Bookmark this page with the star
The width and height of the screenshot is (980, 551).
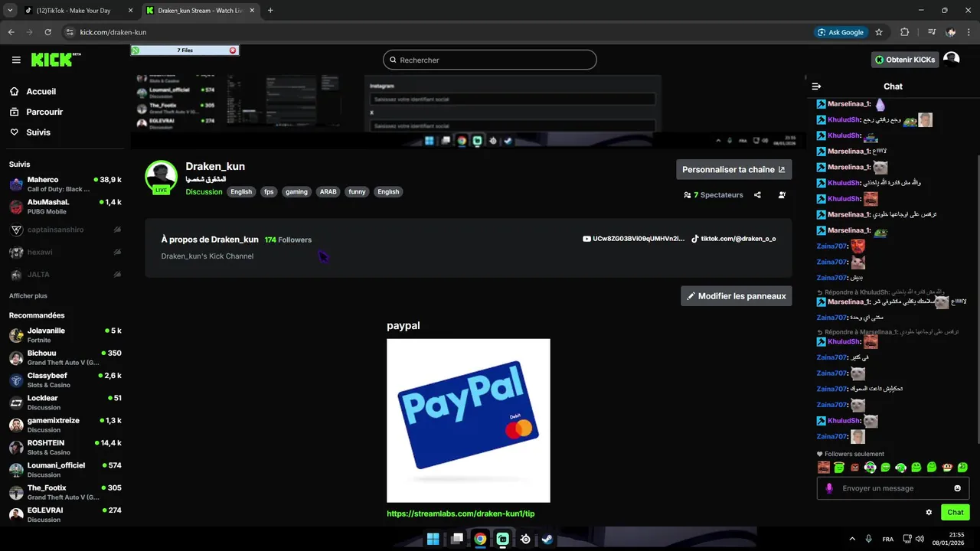click(879, 32)
